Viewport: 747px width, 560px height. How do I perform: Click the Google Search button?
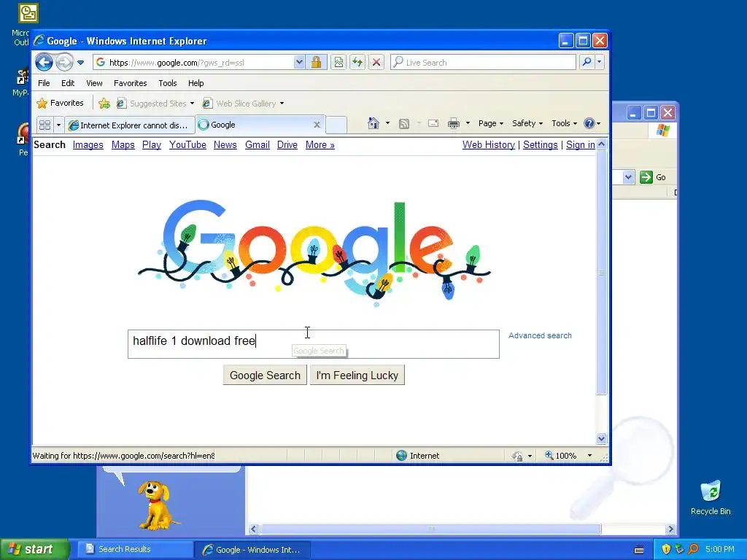(x=265, y=376)
